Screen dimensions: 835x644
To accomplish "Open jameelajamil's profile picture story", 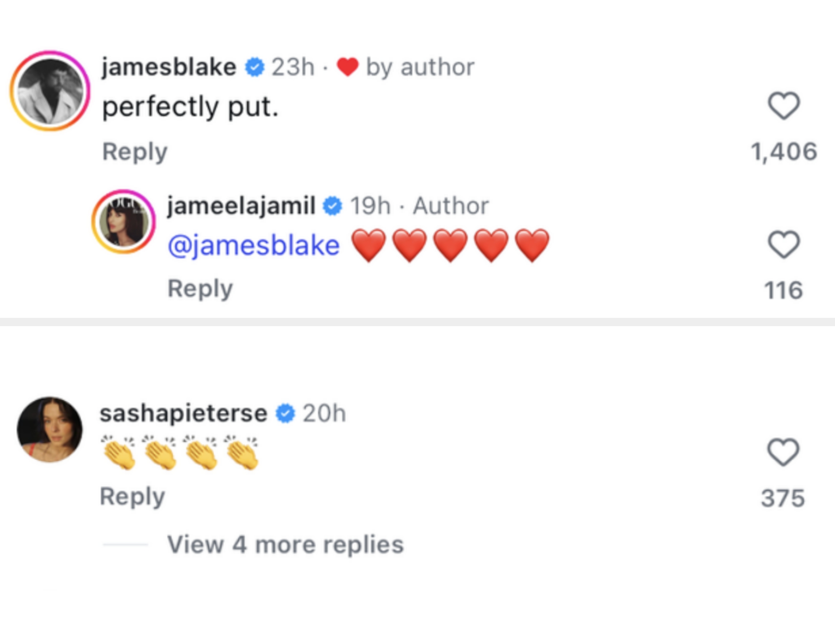I will tap(123, 222).
